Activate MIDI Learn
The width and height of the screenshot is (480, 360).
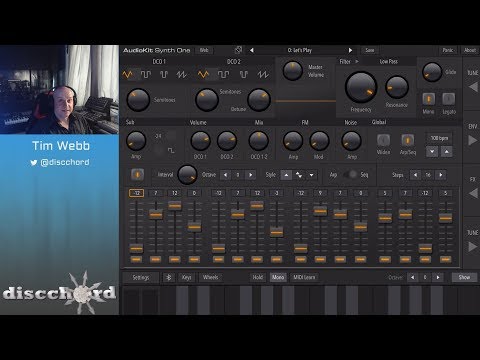coord(304,277)
